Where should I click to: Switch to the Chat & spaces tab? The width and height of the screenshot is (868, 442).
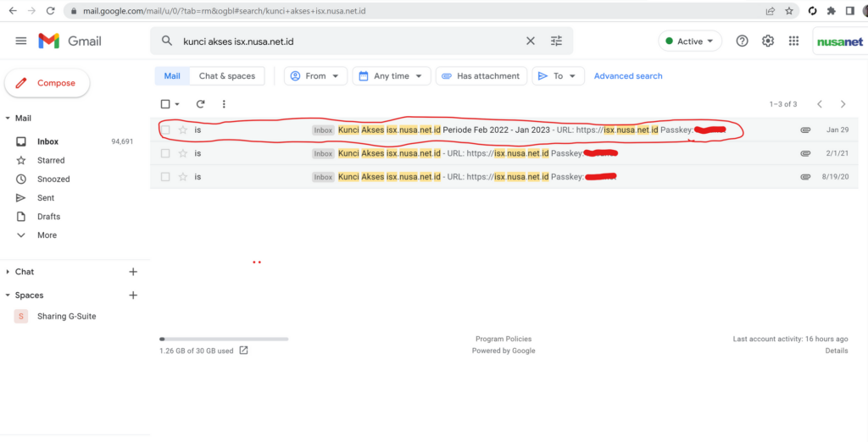click(227, 76)
